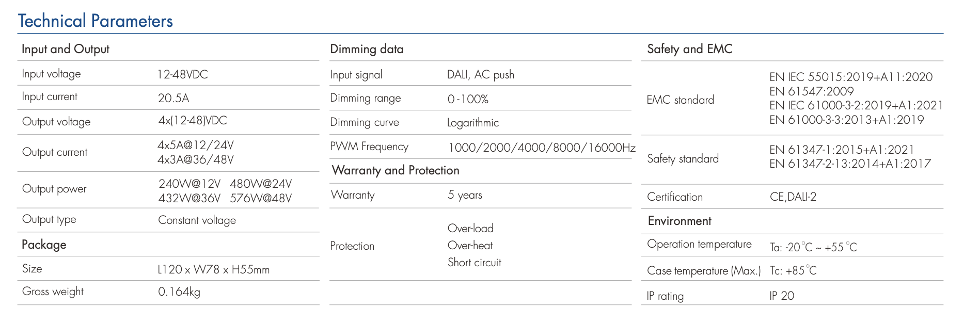Select the Dimming data section header
This screenshot has height=323, width=980.
pos(367,49)
